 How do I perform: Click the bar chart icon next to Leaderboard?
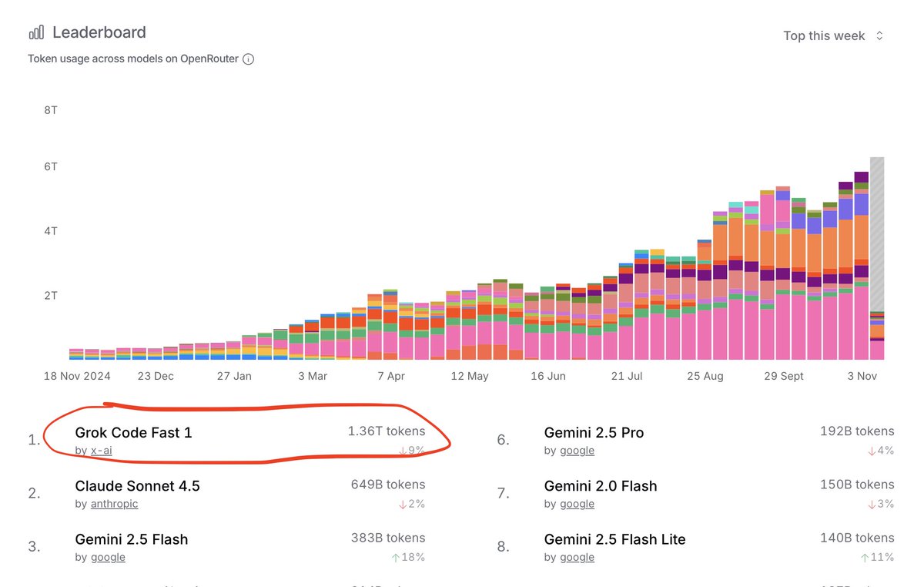point(36,32)
